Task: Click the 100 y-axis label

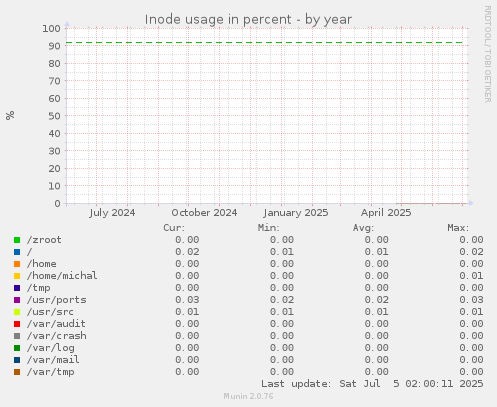Action: tap(51, 29)
